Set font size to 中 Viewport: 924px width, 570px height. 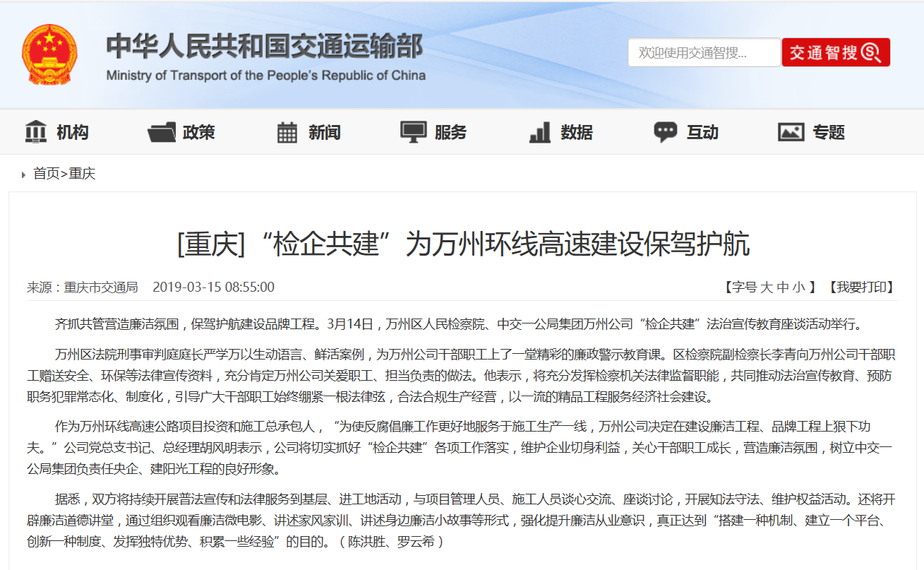click(784, 287)
